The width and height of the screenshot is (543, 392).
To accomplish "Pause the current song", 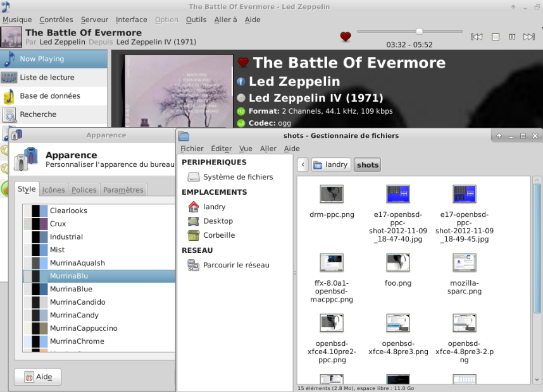I will [512, 37].
